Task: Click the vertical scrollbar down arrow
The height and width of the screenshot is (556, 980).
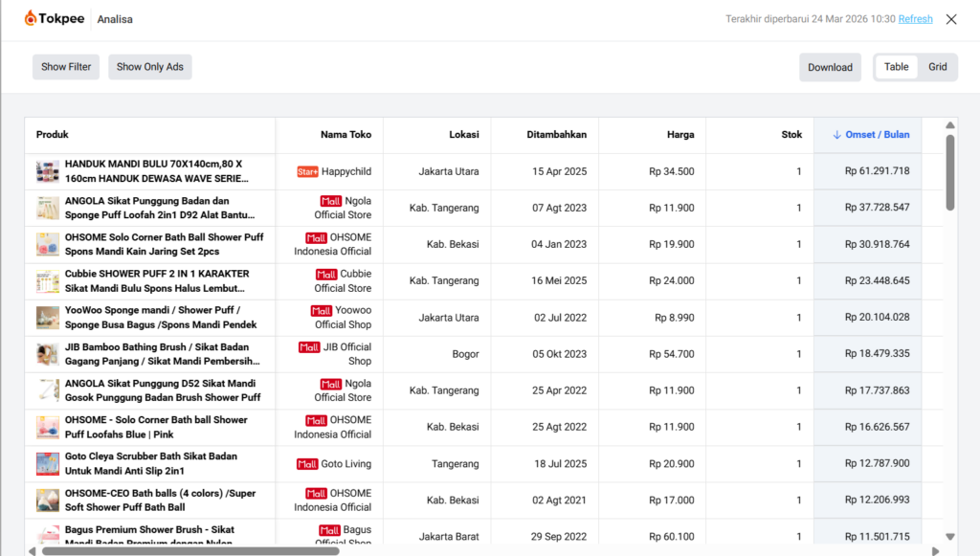Action: [949, 537]
